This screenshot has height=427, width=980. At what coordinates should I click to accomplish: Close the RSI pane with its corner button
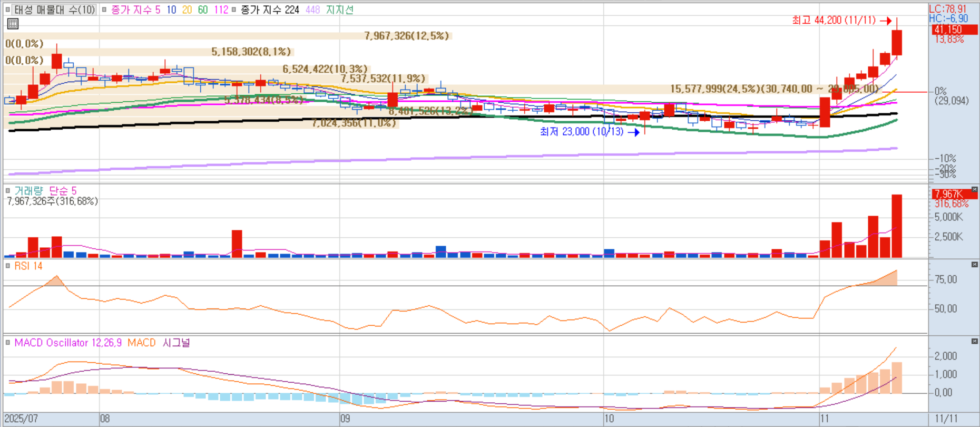tap(974, 264)
